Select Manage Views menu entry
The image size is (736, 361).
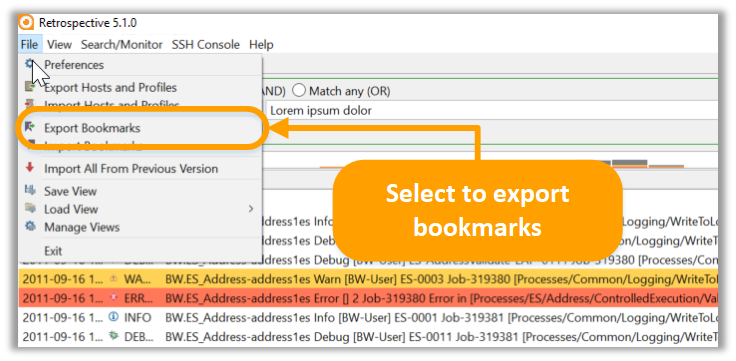tap(140, 227)
